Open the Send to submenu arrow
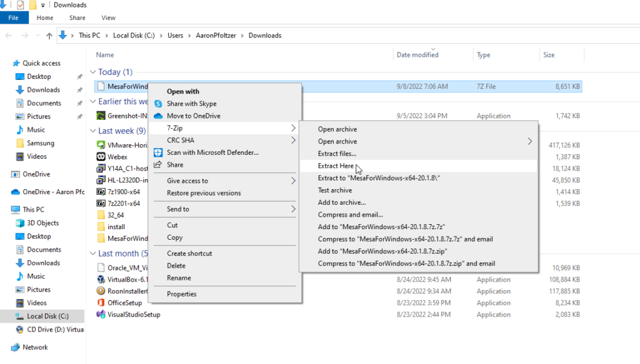The image size is (640, 364). 293,209
